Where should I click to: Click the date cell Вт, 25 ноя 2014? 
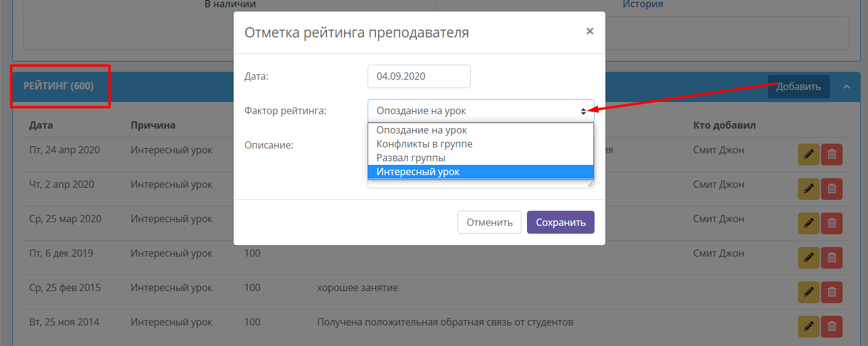click(x=64, y=322)
